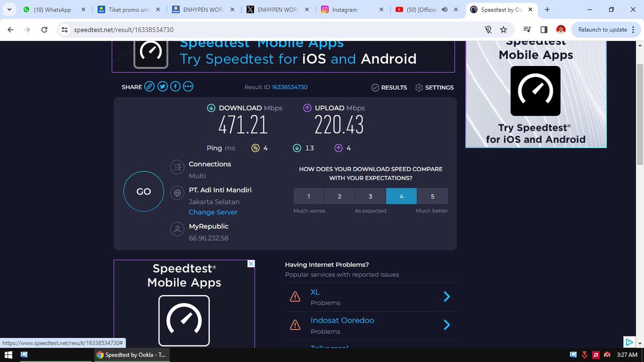
Task: Click the upload arrow icon by UPLOAD Mbps
Action: (307, 108)
